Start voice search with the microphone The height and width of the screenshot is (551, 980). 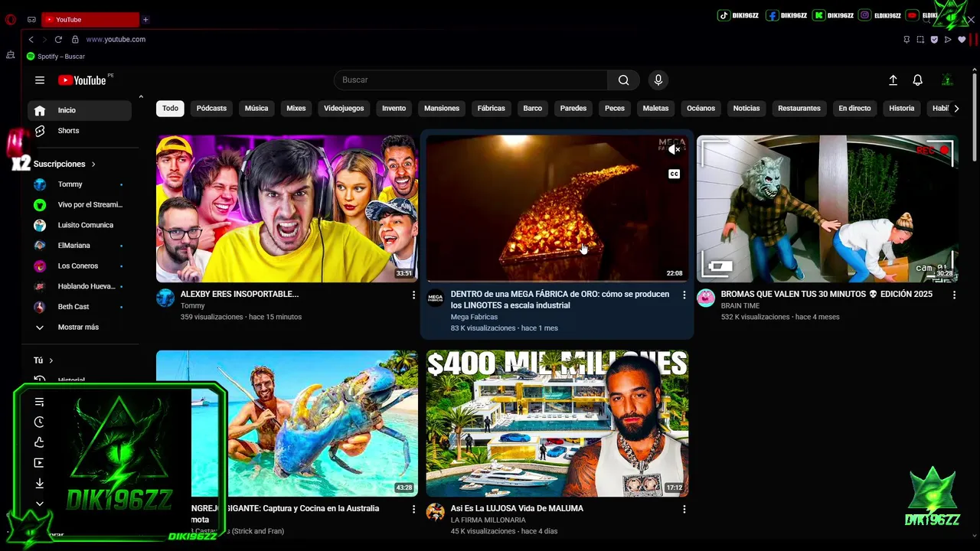658,80
